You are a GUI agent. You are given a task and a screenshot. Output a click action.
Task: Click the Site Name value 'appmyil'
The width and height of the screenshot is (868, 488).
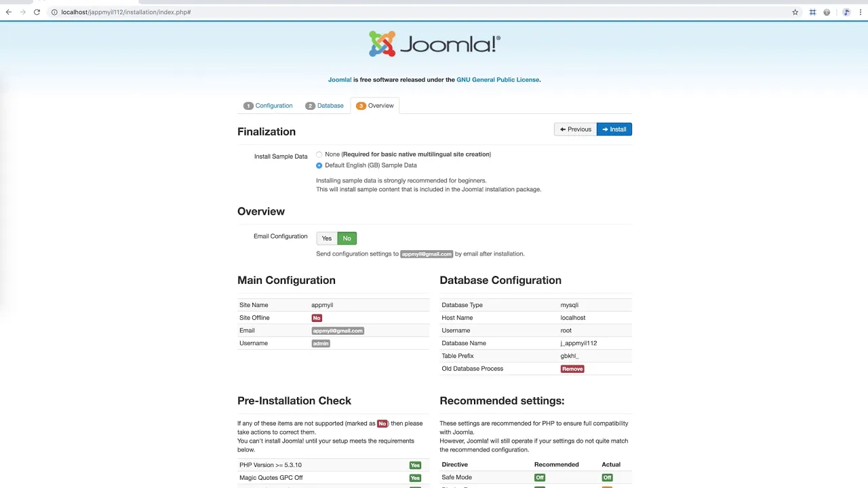(x=322, y=305)
